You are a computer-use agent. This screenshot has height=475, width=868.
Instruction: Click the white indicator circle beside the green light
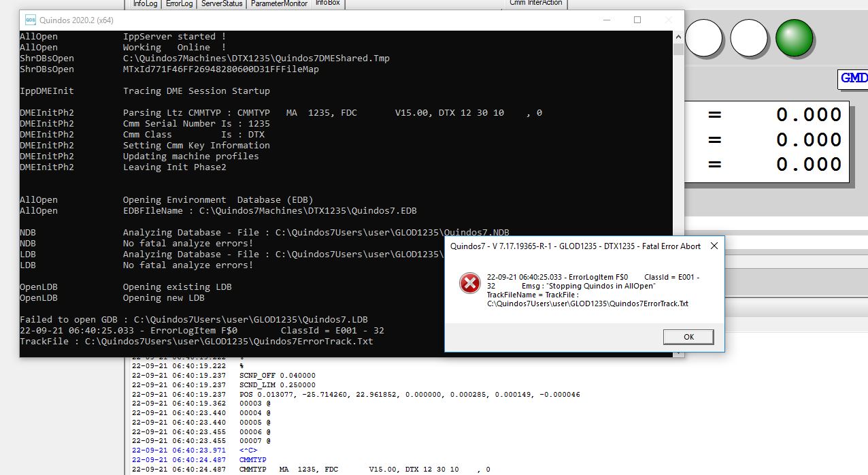coord(749,37)
